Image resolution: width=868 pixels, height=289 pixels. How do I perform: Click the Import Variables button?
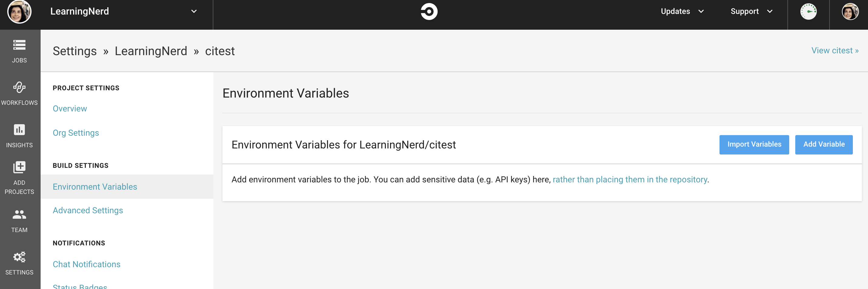[754, 144]
